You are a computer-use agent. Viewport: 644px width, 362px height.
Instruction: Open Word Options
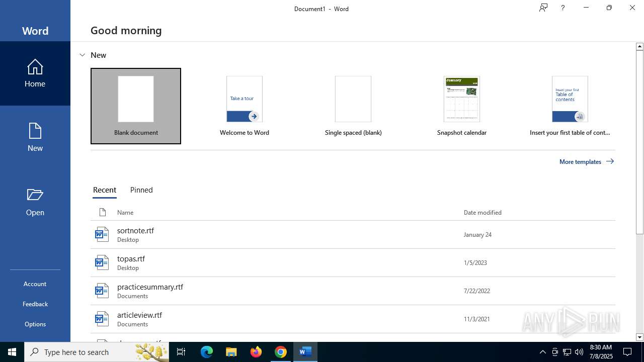coord(35,324)
